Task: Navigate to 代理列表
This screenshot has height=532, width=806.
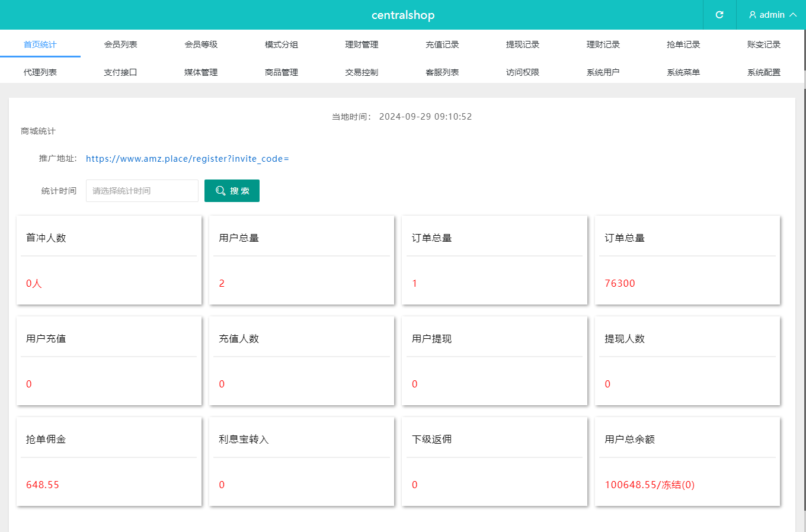Action: click(40, 72)
